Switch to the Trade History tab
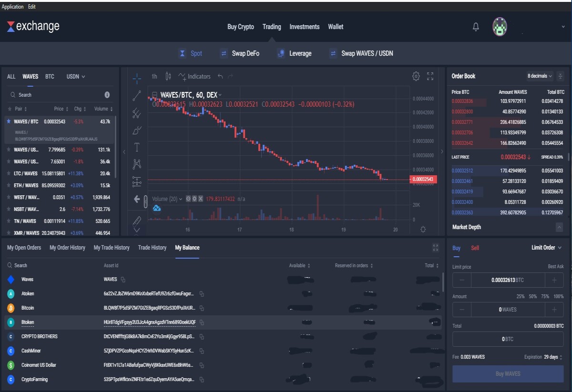 pos(152,248)
